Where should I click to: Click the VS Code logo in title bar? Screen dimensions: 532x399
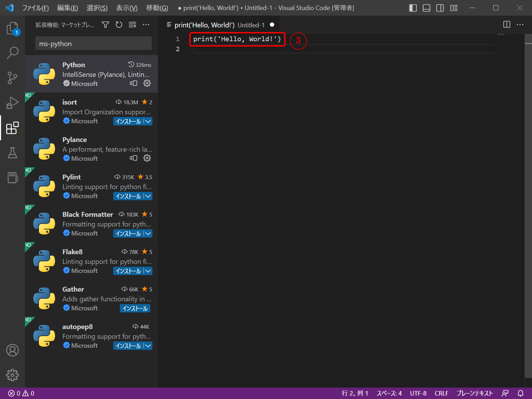pyautogui.click(x=10, y=8)
